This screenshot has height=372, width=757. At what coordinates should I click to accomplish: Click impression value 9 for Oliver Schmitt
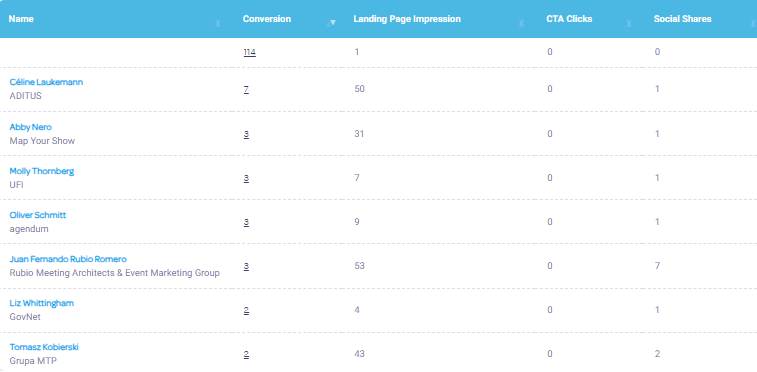pyautogui.click(x=357, y=222)
